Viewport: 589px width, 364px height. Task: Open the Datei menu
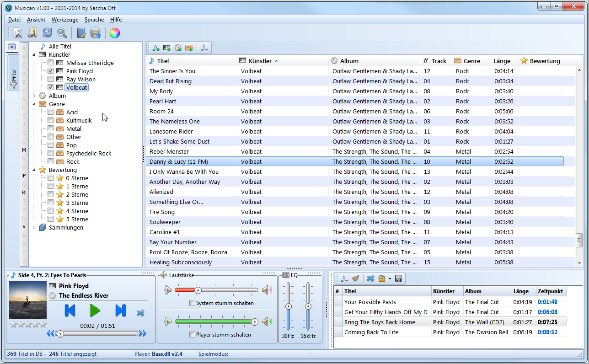pyautogui.click(x=14, y=20)
